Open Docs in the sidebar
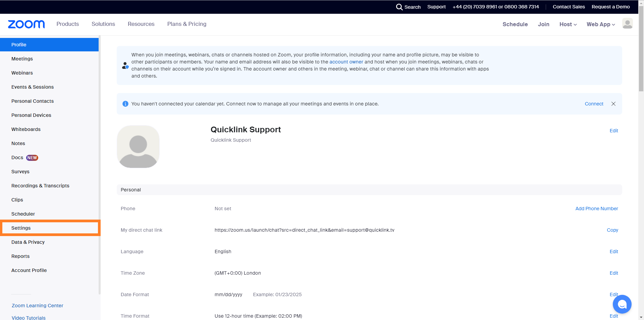644x320 pixels. point(49,157)
